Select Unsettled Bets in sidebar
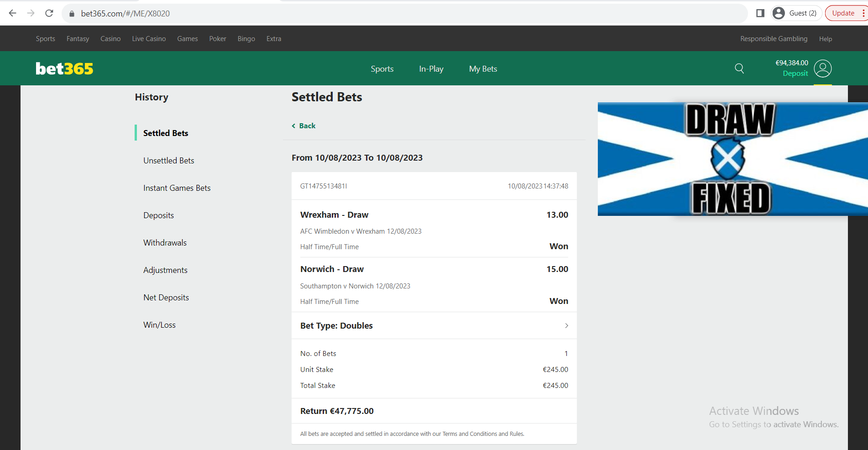The height and width of the screenshot is (450, 868). (169, 160)
